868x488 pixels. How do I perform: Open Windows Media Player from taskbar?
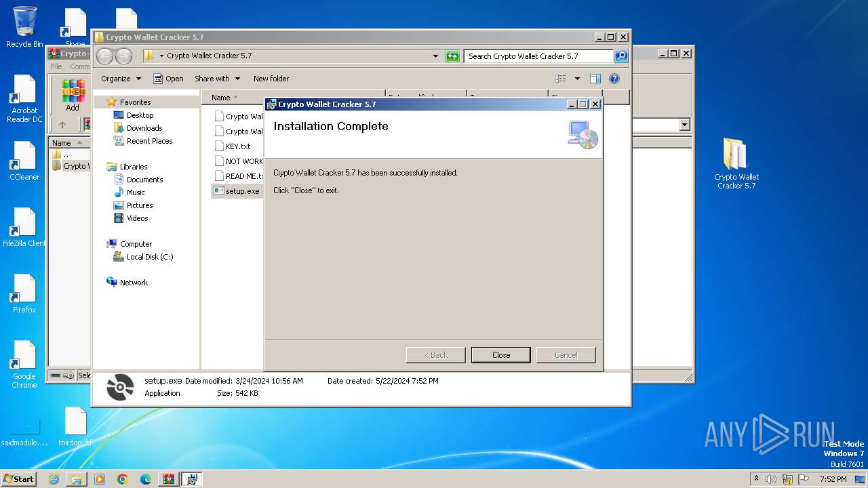[x=100, y=479]
